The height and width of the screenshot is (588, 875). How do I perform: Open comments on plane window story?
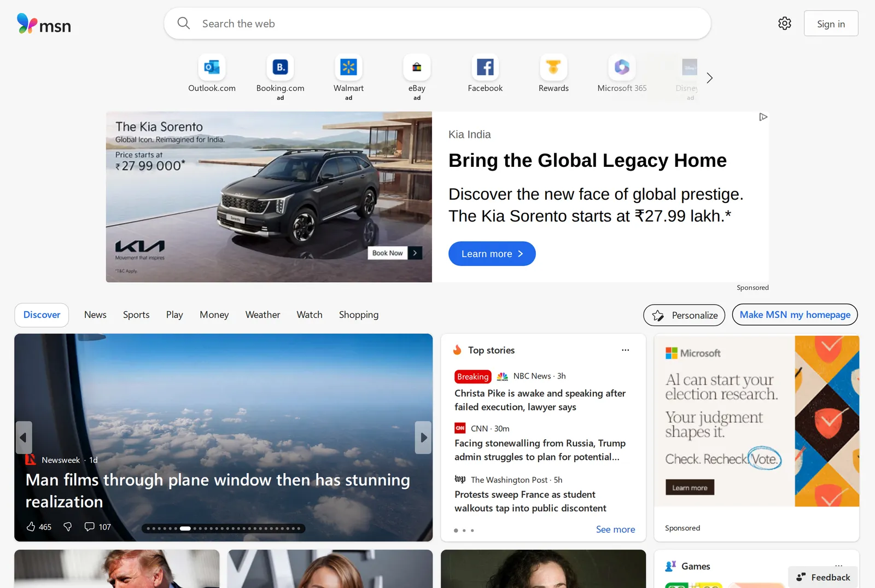coord(97,527)
